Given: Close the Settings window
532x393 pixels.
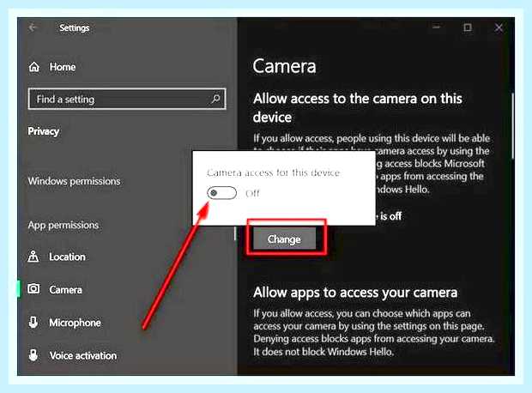Looking at the screenshot, I should point(499,27).
